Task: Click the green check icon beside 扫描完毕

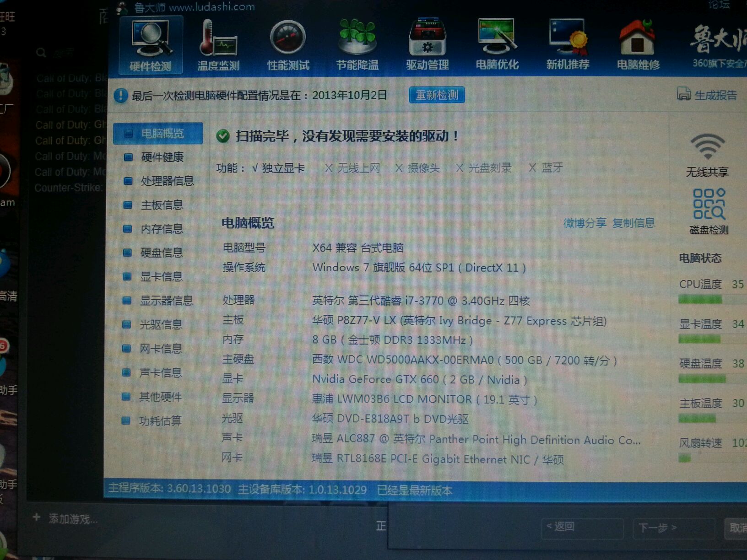Action: (223, 136)
